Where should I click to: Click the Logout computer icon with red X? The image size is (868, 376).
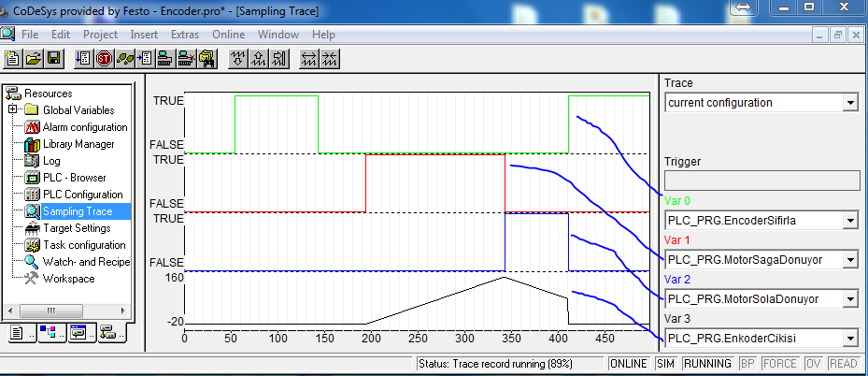pos(185,58)
